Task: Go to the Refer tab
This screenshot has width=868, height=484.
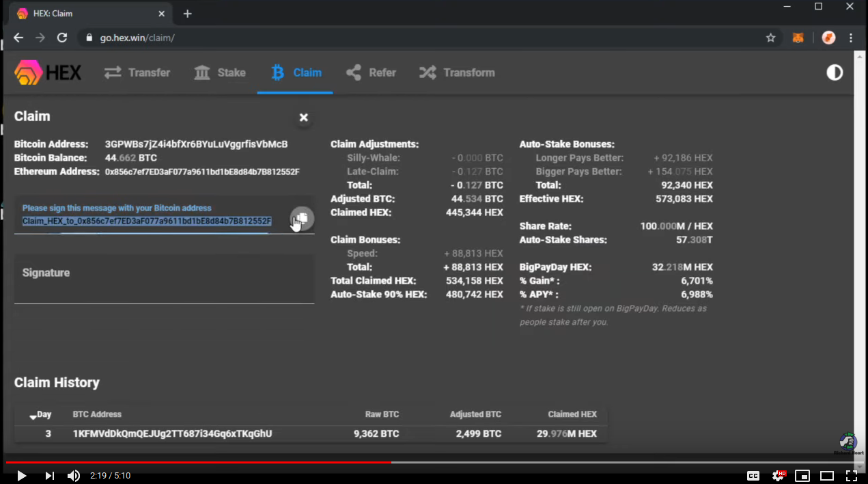Action: [371, 72]
